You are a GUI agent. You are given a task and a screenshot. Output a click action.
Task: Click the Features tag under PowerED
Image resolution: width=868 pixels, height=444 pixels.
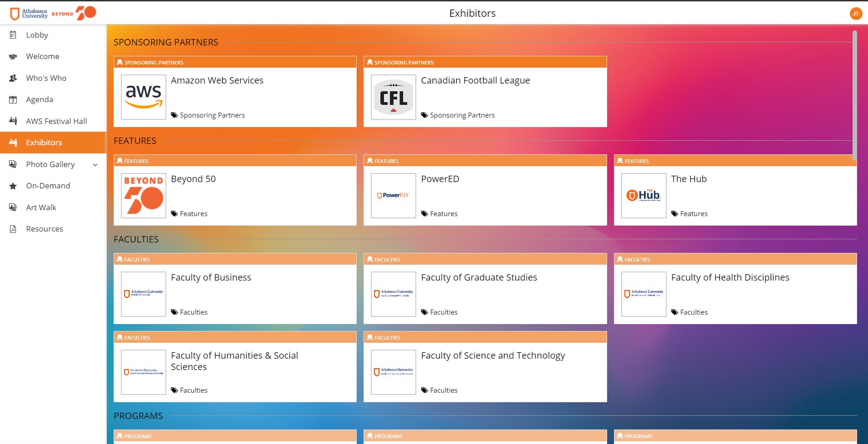tap(443, 214)
